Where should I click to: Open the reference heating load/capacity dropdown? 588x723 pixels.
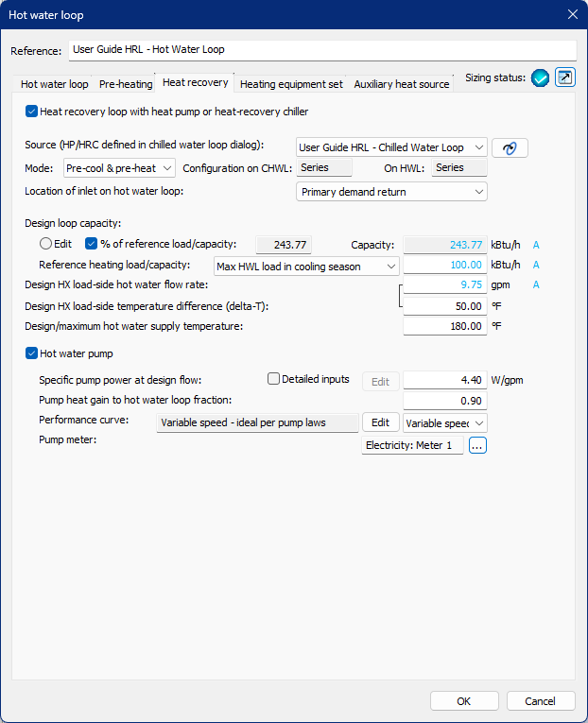307,267
